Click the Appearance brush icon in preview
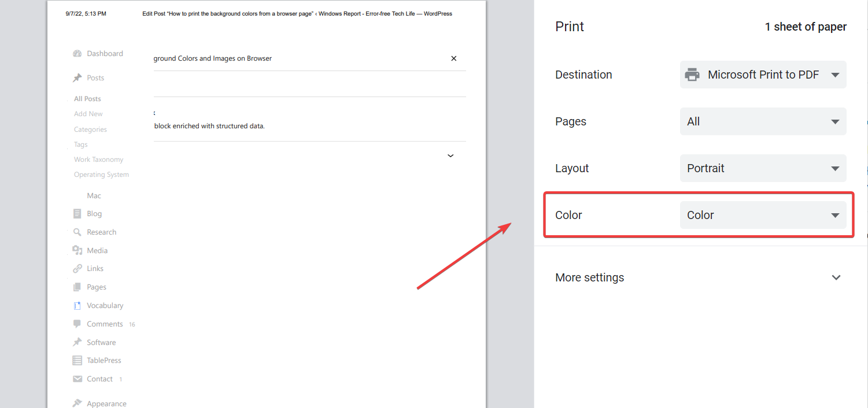868x408 pixels. point(77,403)
